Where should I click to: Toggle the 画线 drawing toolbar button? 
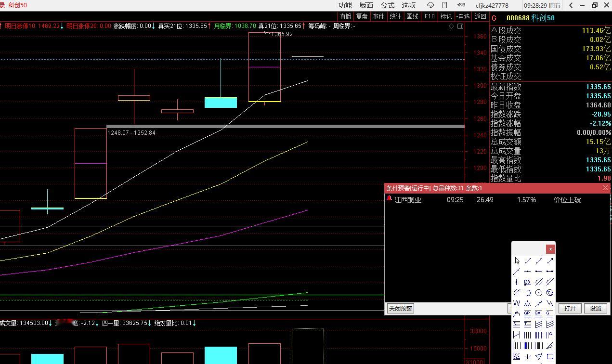(413, 16)
